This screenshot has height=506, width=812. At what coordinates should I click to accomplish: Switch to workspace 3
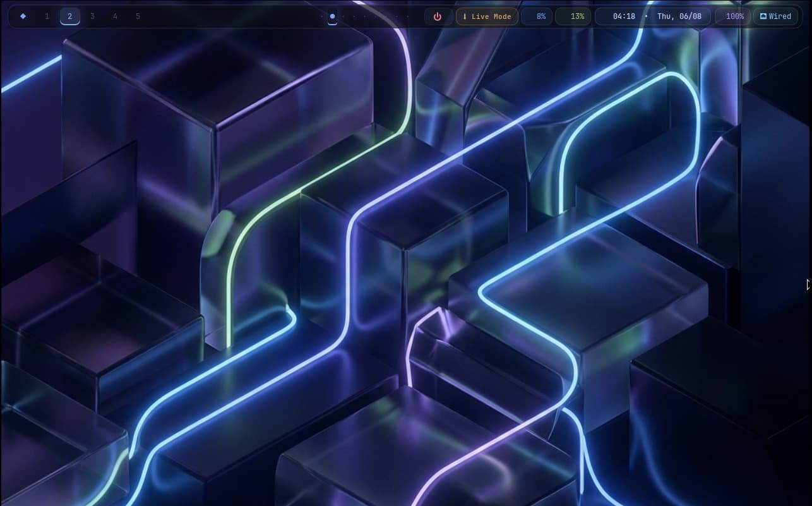[92, 16]
